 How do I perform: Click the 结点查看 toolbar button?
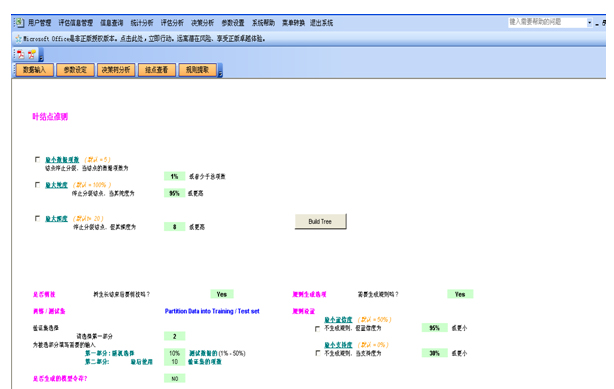pyautogui.click(x=157, y=70)
